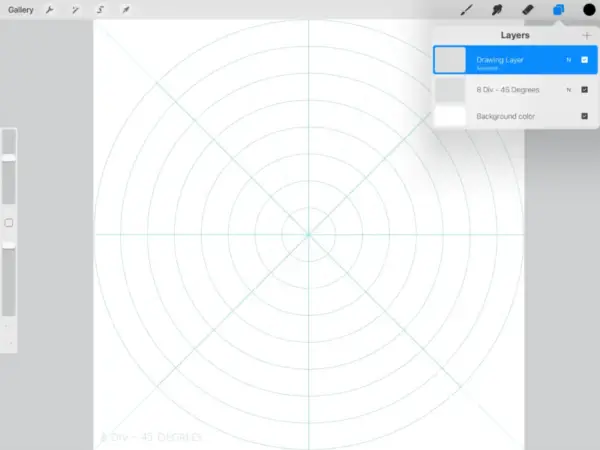Select the 8 Div - 45 Degrees layer

[515, 90]
